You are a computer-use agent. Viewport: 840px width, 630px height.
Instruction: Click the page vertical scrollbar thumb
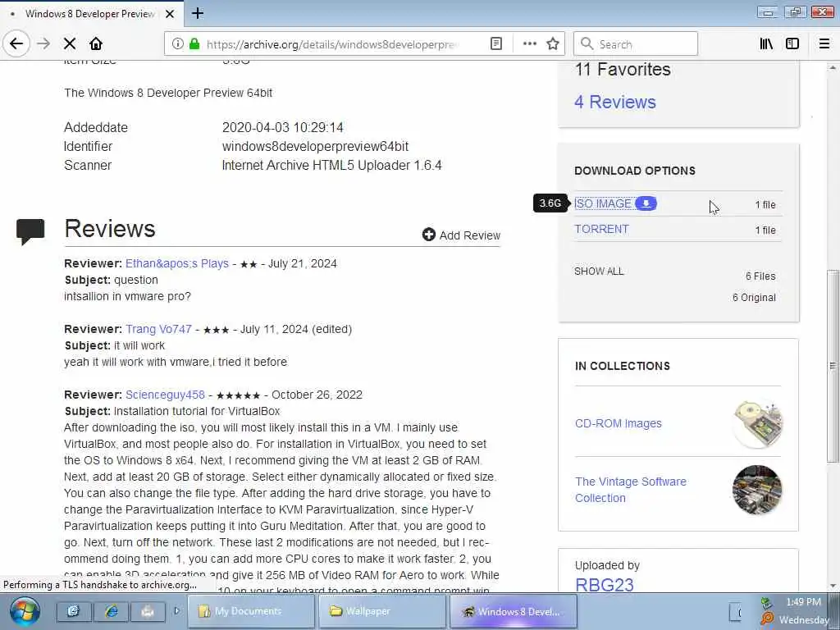pyautogui.click(x=832, y=366)
